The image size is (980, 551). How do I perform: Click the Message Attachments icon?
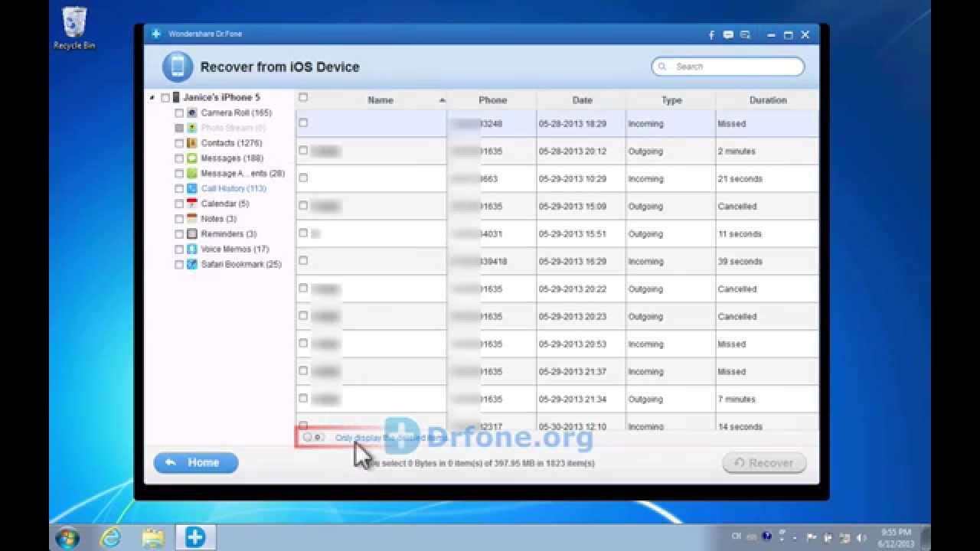(192, 174)
